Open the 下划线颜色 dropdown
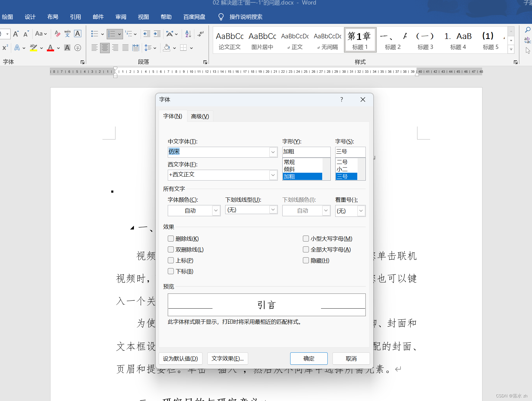The image size is (532, 401). pos(326,210)
